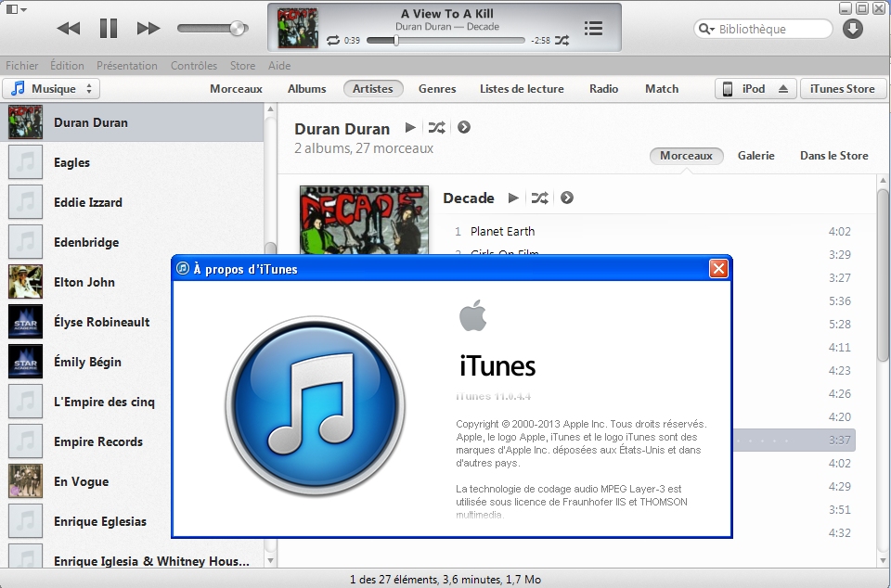Screen dimensions: 891x588
Task: Adjust the volume slider knob
Action: [x=239, y=28]
